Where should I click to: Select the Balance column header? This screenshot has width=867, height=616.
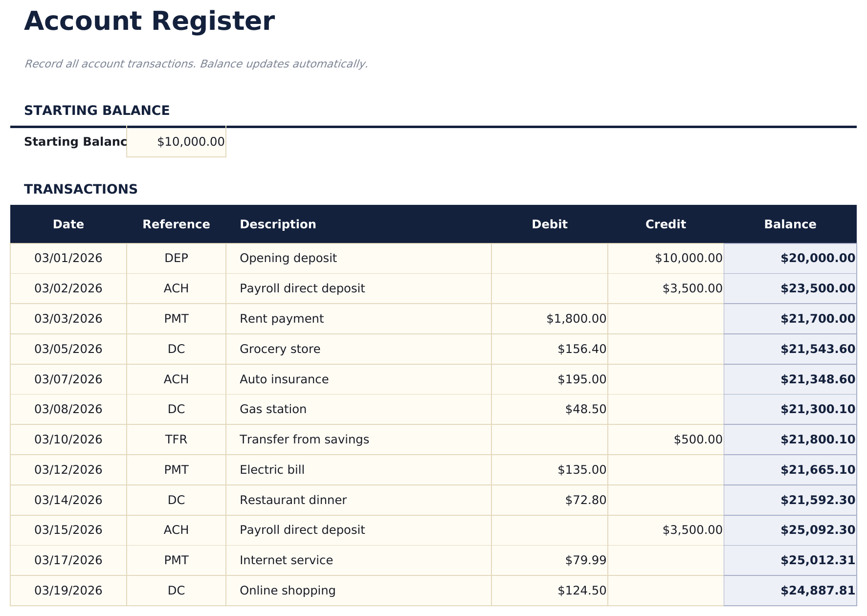tap(790, 224)
